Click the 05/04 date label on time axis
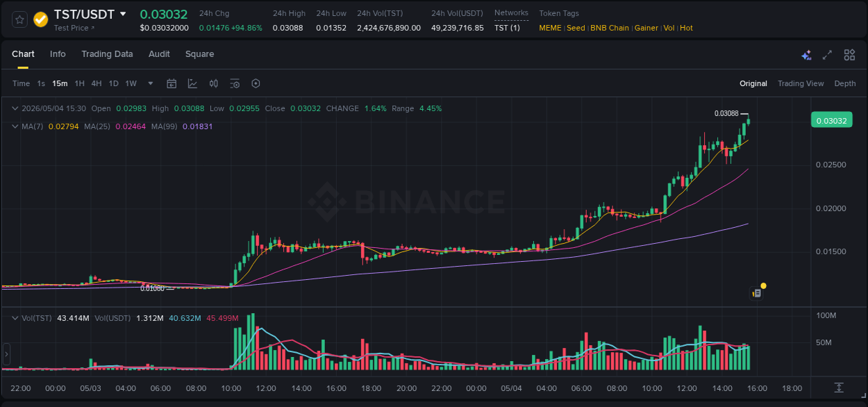Viewport: 868px width, 407px height. [x=511, y=388]
